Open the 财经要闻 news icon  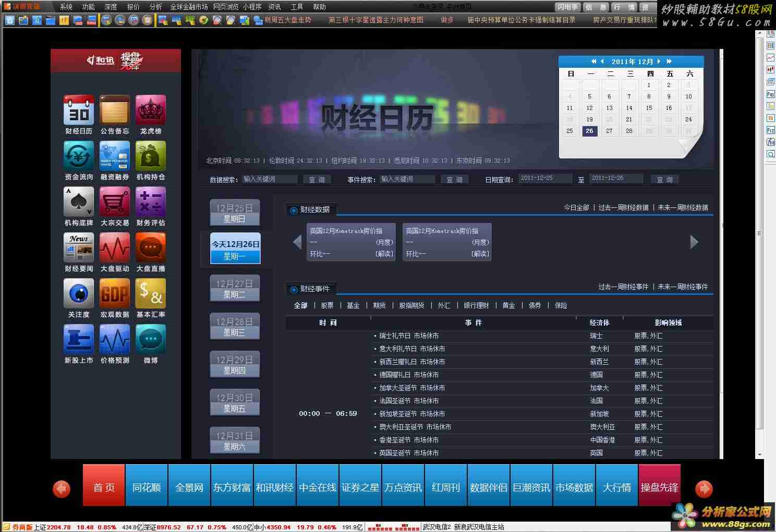coord(79,248)
